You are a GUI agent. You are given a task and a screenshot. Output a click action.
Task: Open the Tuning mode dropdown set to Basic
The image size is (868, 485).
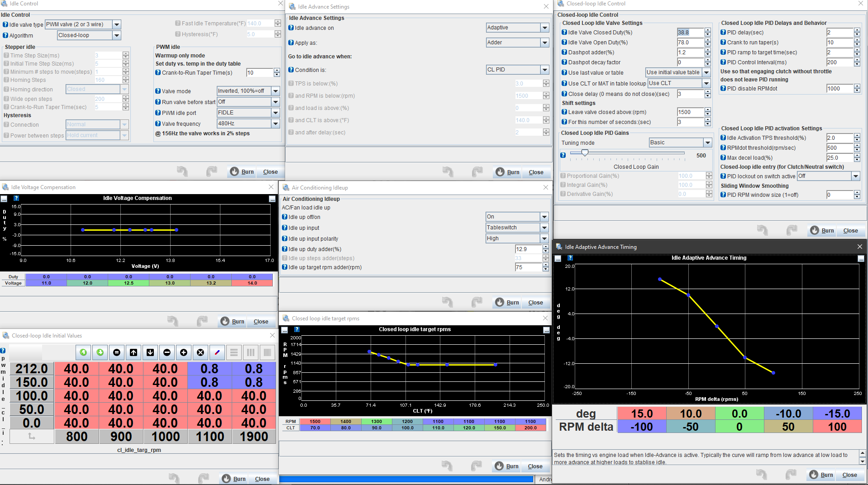[x=707, y=143]
